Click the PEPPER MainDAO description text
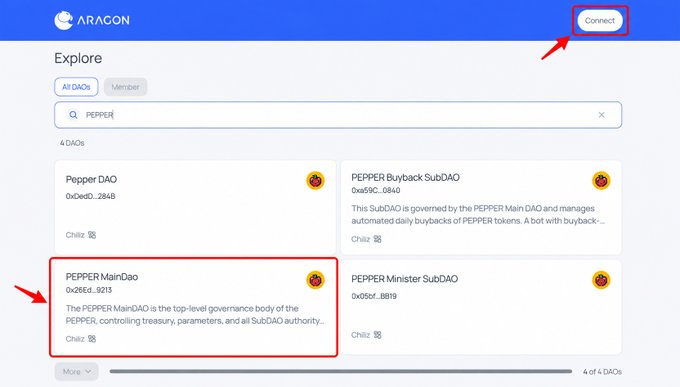Screen dimensions: 680x387 (x=195, y=315)
